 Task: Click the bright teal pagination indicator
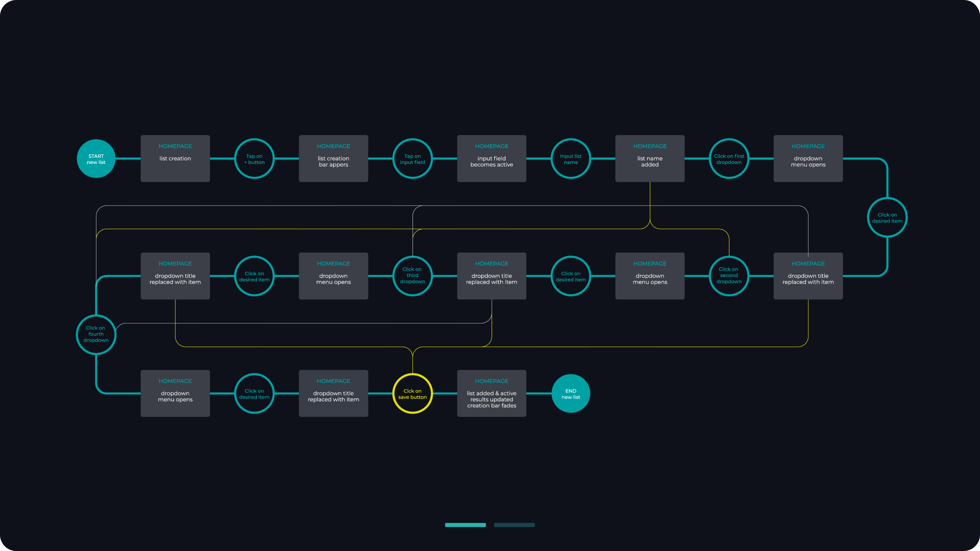(465, 525)
